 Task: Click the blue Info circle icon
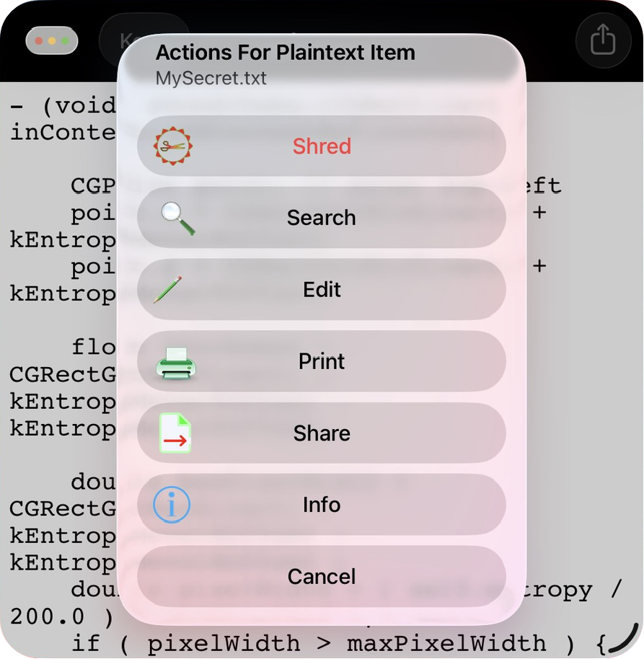(172, 505)
